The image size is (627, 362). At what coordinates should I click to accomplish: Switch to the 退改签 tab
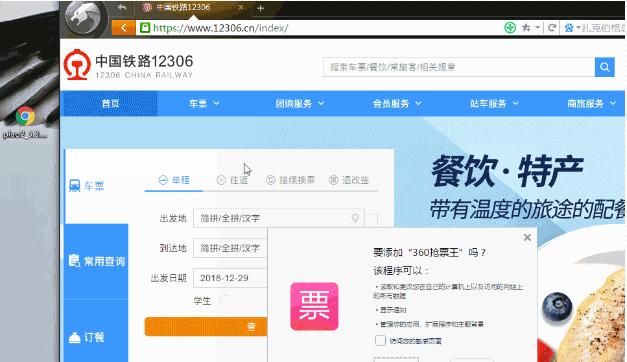coord(349,180)
